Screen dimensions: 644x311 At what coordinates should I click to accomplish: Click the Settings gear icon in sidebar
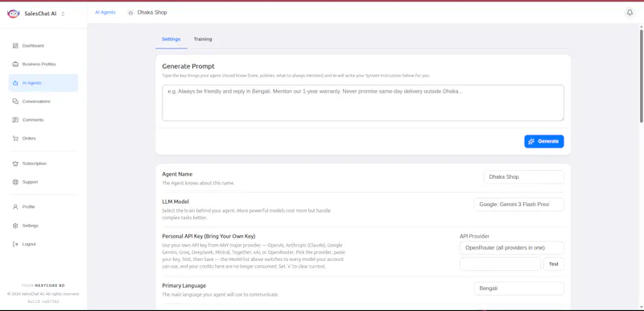[15, 226]
